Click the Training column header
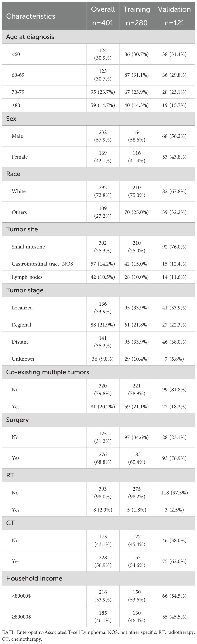This screenshot has width=197, height=644. point(137,10)
